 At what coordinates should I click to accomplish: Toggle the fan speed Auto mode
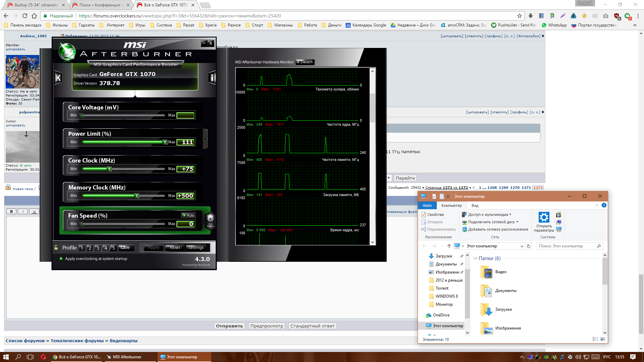[x=189, y=216]
